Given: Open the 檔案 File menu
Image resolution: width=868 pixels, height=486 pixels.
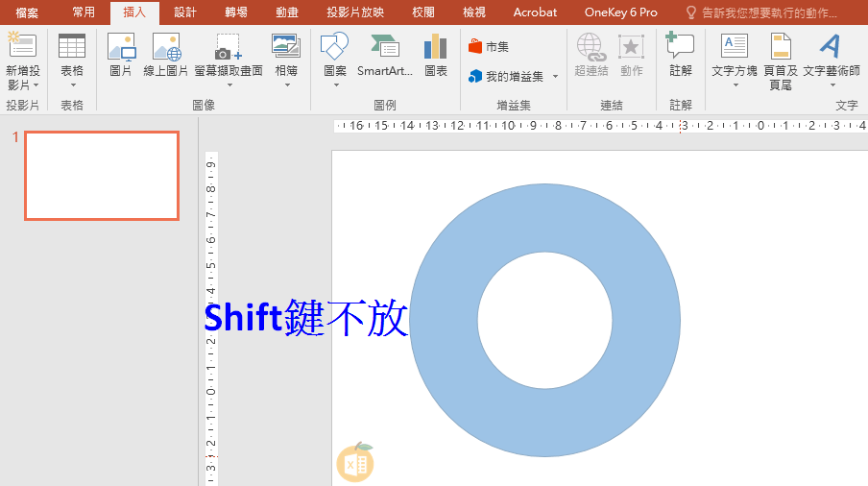Looking at the screenshot, I should click(x=27, y=12).
